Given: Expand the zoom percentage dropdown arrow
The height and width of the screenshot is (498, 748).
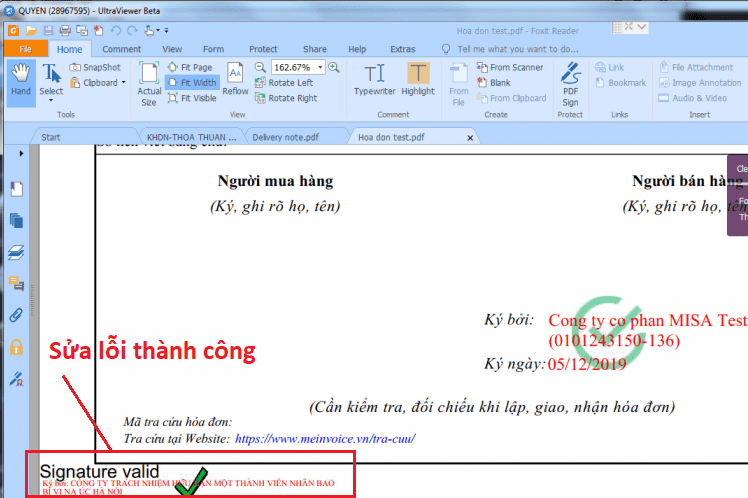Looking at the screenshot, I should coord(320,67).
